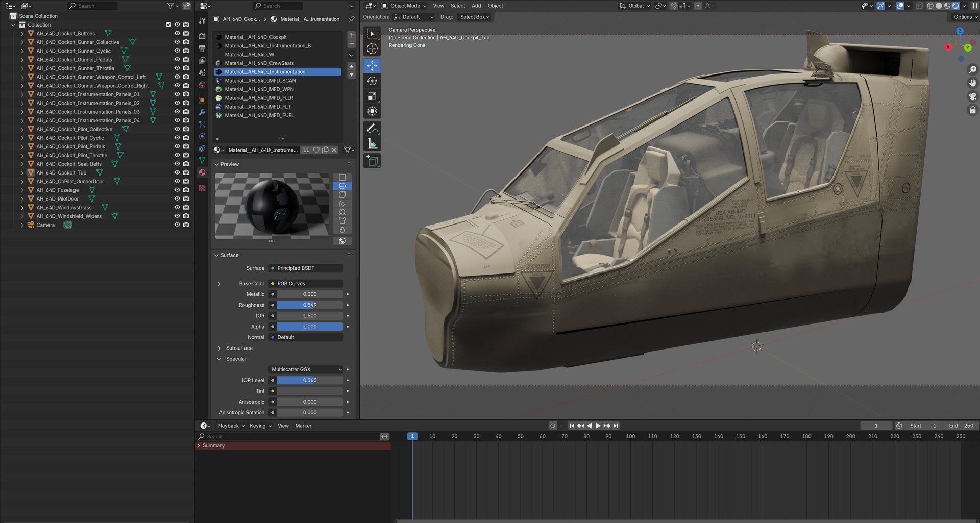Activate the Move tool
980x523 pixels.
tap(372, 66)
